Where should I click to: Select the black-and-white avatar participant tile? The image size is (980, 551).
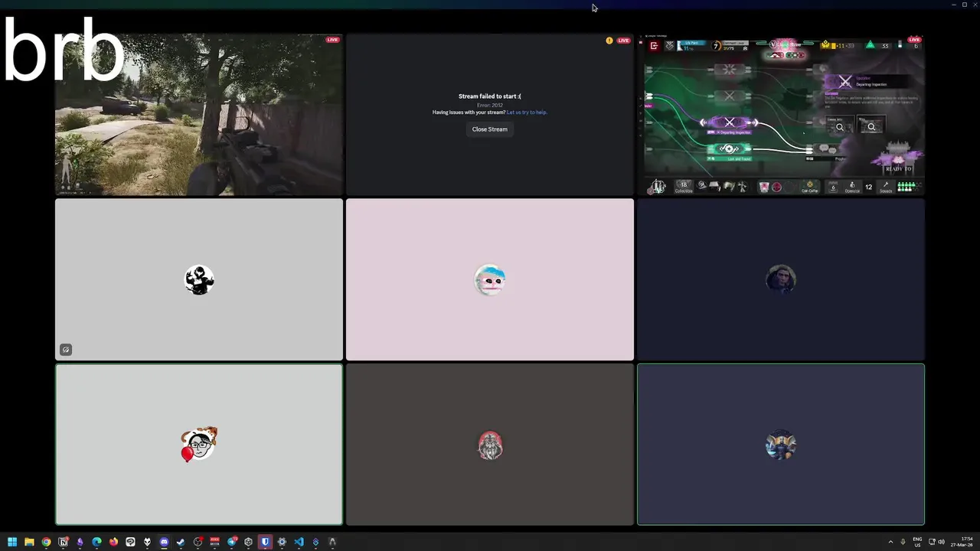pos(199,279)
